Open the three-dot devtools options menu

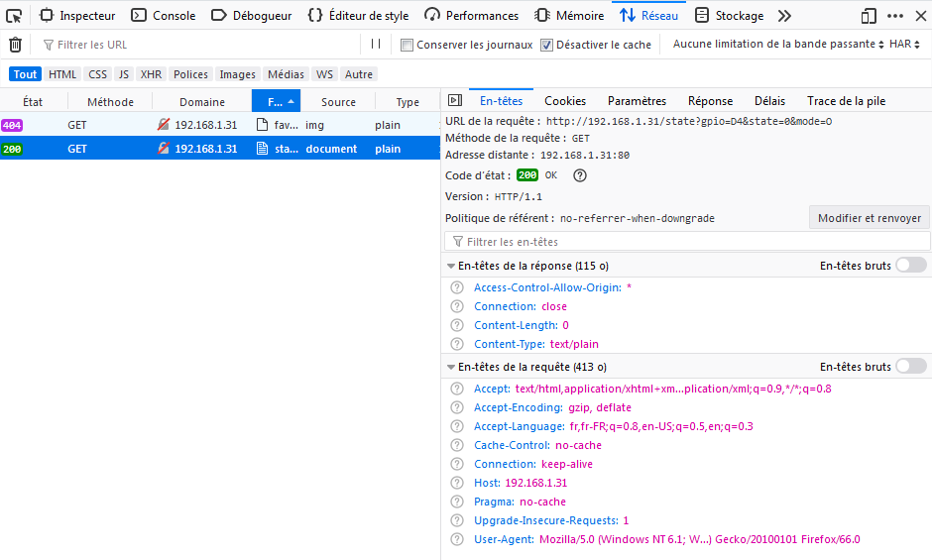coord(895,16)
